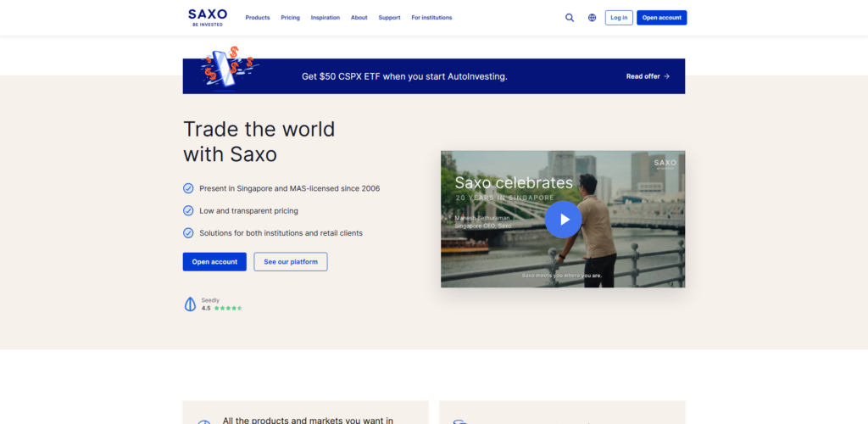Click the Get $50 CSPX ETF banner text

(404, 76)
